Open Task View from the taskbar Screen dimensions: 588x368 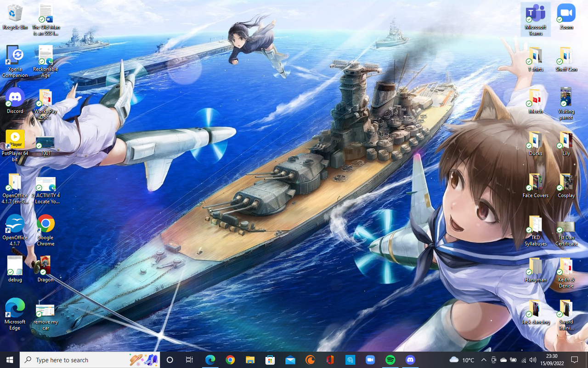click(189, 360)
